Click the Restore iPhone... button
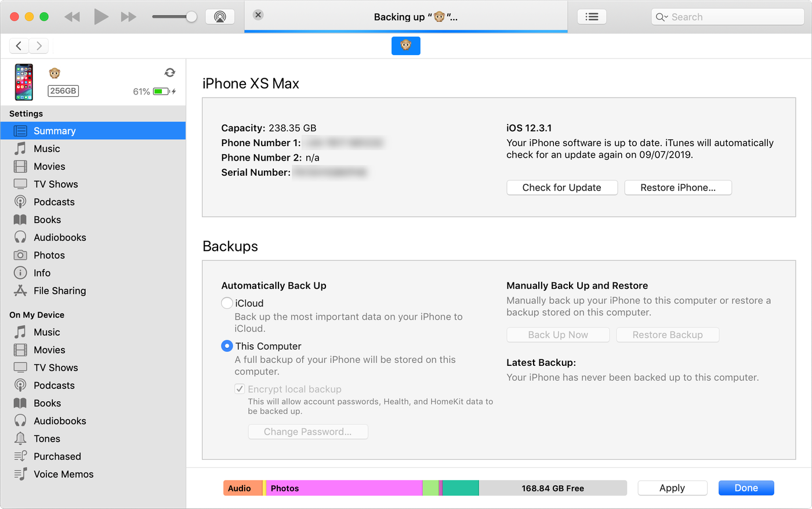 (x=677, y=188)
